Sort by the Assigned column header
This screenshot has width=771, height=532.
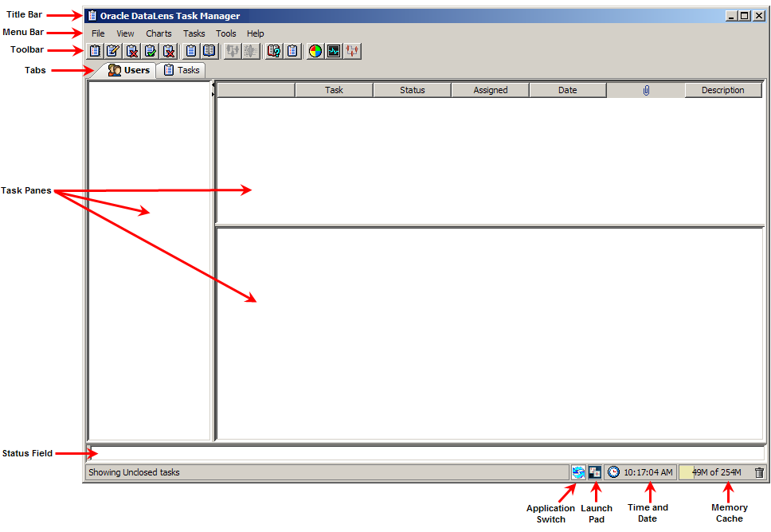pos(490,90)
